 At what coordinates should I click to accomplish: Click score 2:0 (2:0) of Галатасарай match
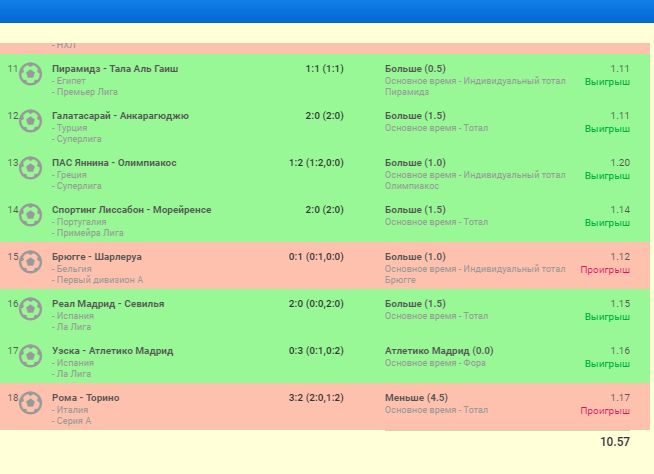click(324, 116)
